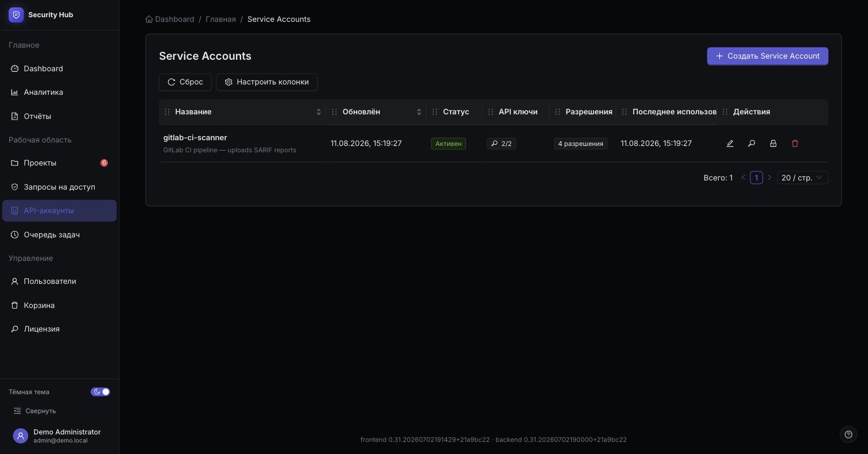The image size is (868, 454).
Task: Click the Активен status tag
Action: [448, 144]
